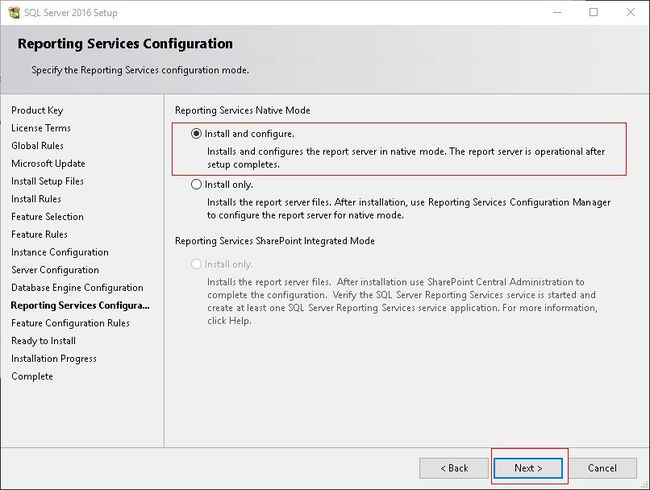Viewport: 650px width, 490px height.
Task: Select License Terms in the sidebar
Action: point(41,128)
